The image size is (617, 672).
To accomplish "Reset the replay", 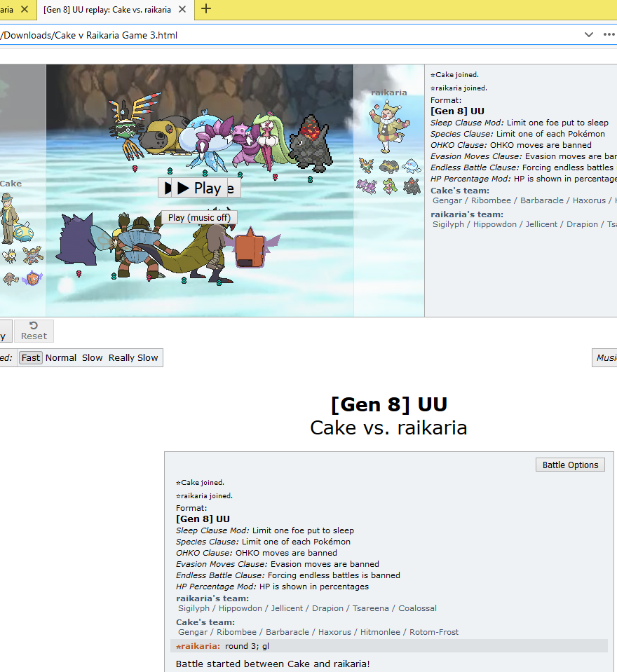I will coord(34,331).
